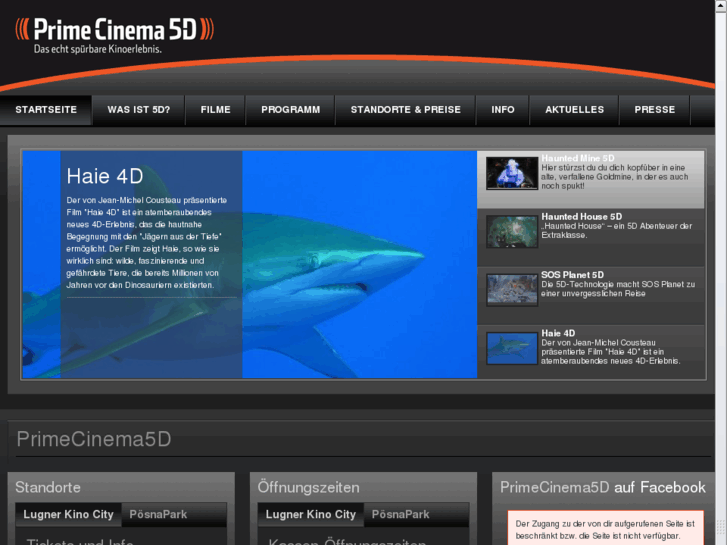The image size is (727, 545).
Task: Click the vertical page scrollbar
Action: pos(721,272)
